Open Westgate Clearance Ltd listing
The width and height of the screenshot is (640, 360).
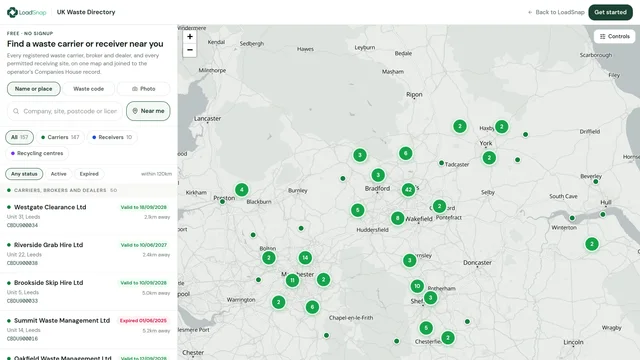[x=89, y=216]
